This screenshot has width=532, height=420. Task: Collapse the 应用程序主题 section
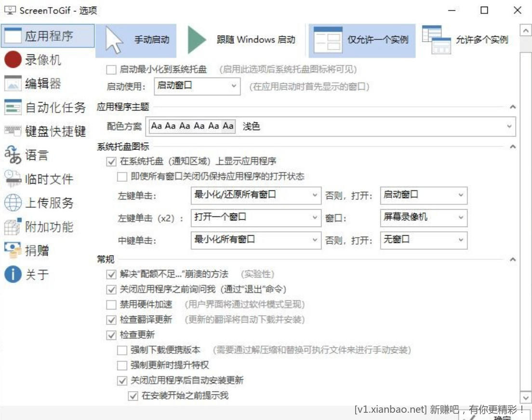pos(513,108)
